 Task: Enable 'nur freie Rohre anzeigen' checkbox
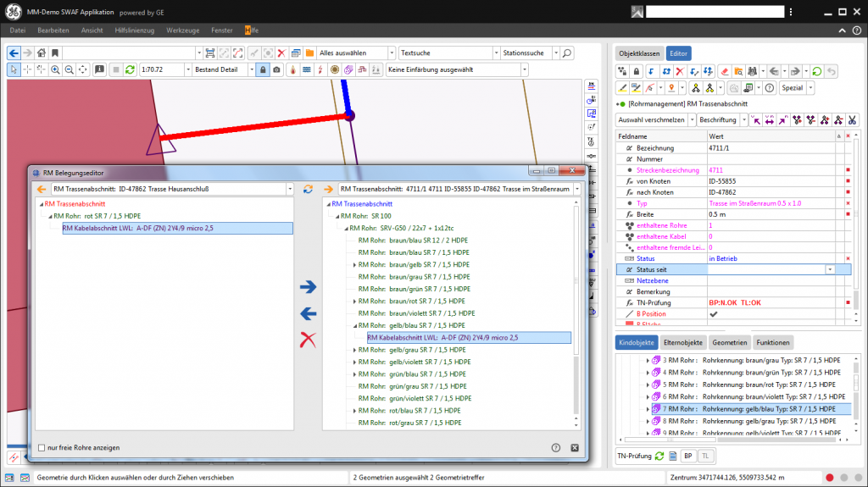[x=42, y=447]
